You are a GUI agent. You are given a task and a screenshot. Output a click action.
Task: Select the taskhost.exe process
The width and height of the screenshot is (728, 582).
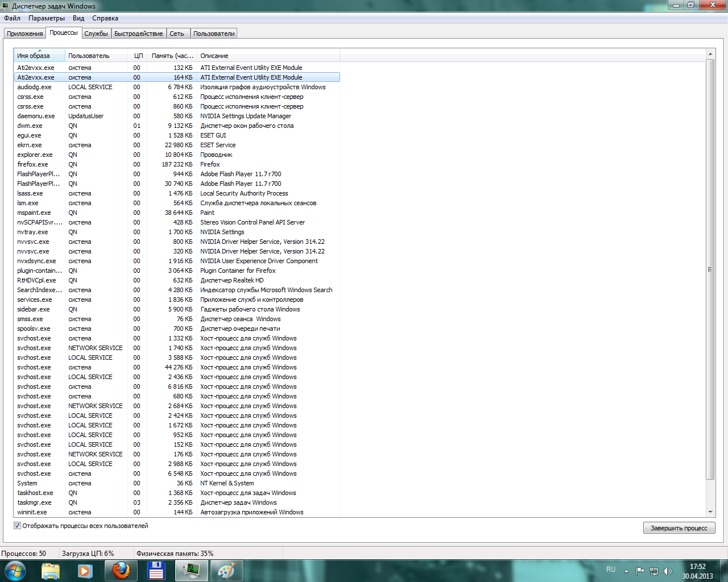click(177, 493)
